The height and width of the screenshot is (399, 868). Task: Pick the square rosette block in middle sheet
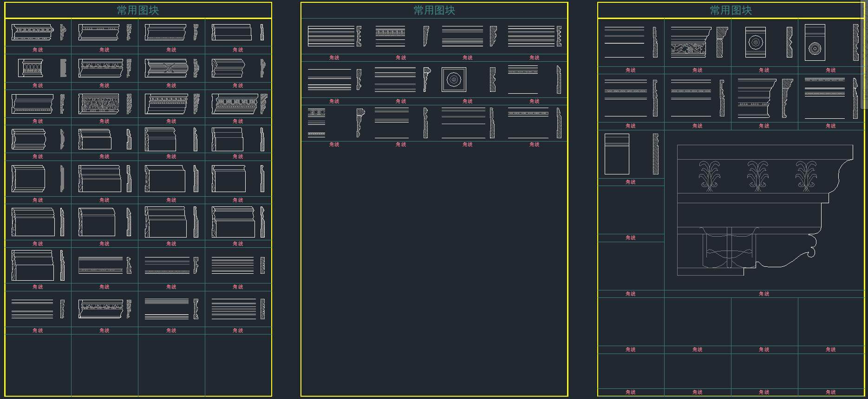454,80
